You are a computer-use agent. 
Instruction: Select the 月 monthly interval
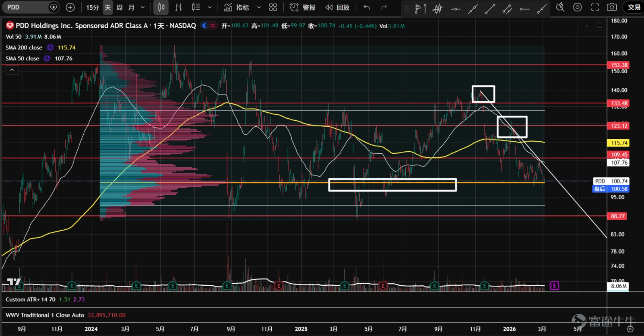click(131, 7)
